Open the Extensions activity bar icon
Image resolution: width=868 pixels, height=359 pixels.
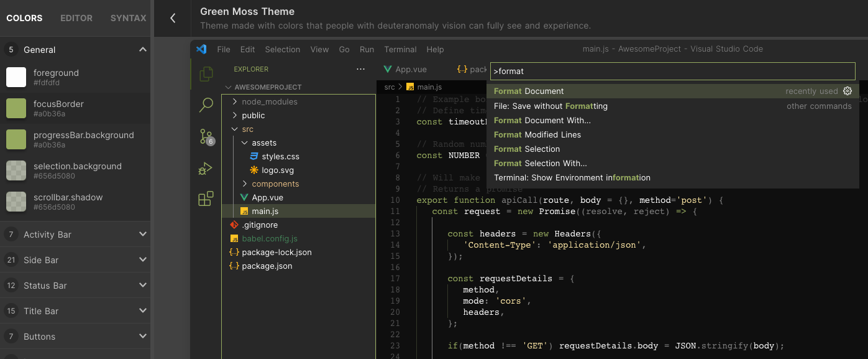(x=206, y=199)
